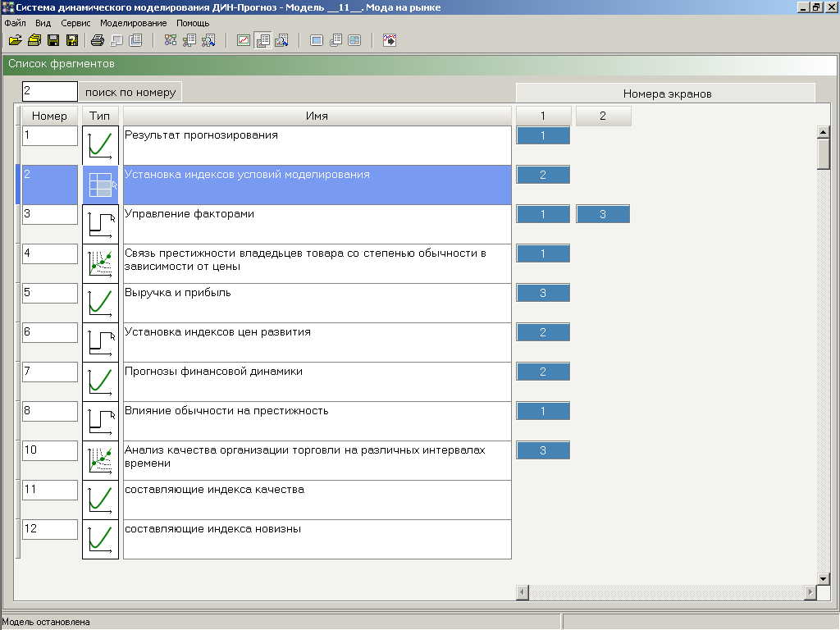This screenshot has height=630, width=840.
Task: Click the save icon with question mark
Action: [x=72, y=40]
